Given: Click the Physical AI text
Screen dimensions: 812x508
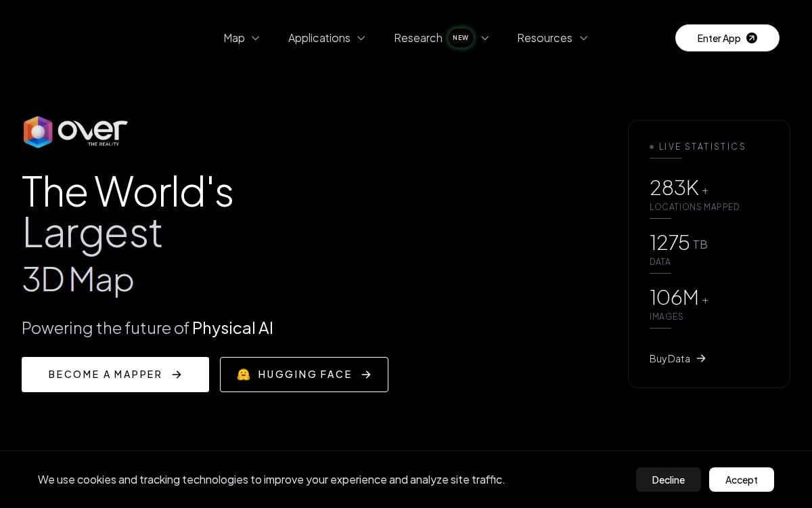Looking at the screenshot, I should [233, 328].
